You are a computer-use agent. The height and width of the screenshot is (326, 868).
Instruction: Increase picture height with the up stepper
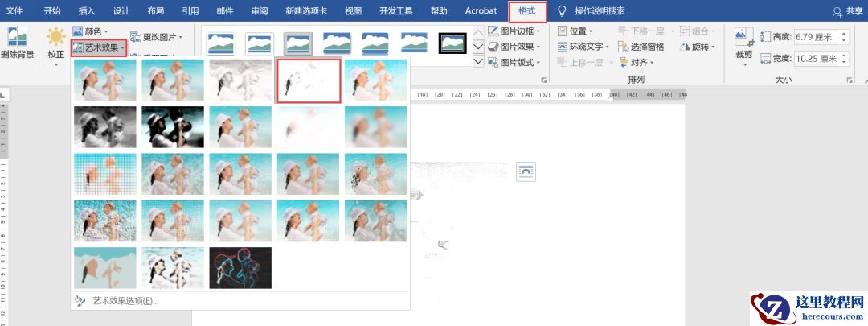tap(844, 34)
